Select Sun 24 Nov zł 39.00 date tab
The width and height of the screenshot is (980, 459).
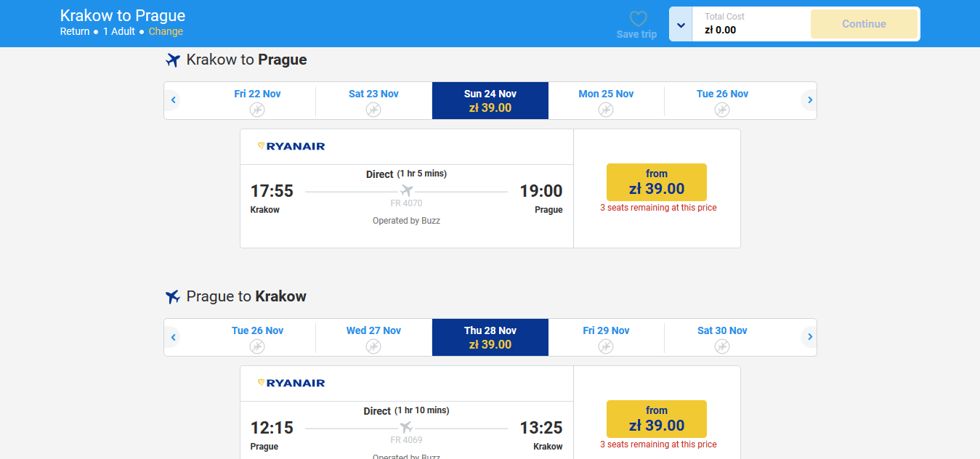pyautogui.click(x=490, y=101)
